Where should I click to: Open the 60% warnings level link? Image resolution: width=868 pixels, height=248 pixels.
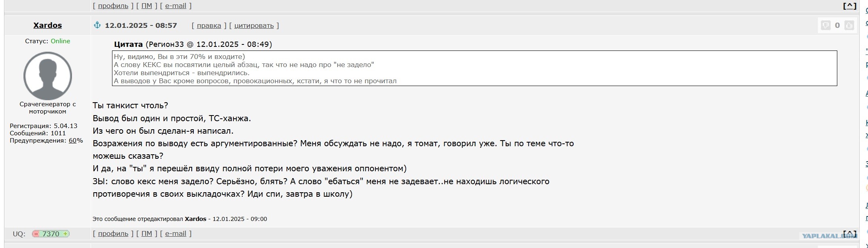pos(72,141)
